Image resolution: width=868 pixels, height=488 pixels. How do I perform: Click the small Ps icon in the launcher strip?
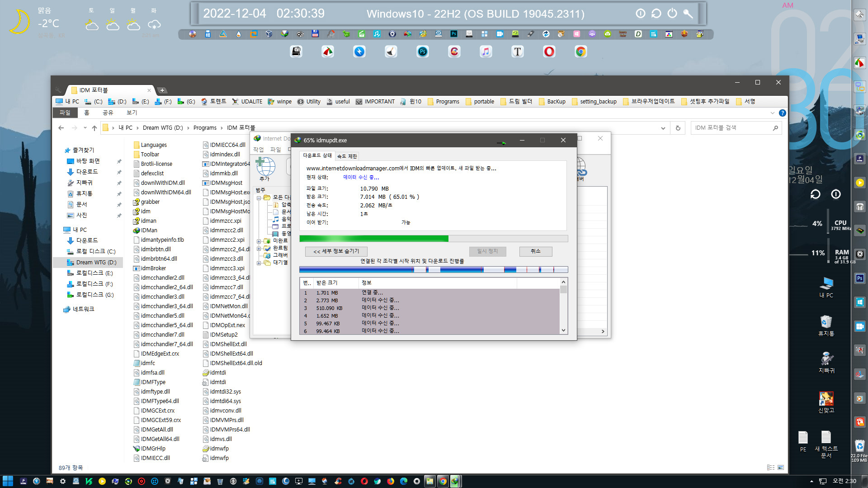coord(453,34)
